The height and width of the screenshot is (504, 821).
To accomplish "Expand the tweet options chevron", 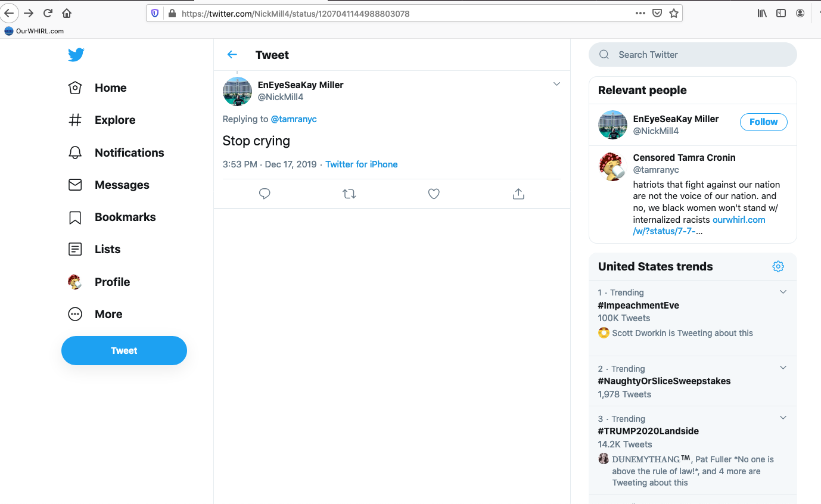I will pos(556,84).
